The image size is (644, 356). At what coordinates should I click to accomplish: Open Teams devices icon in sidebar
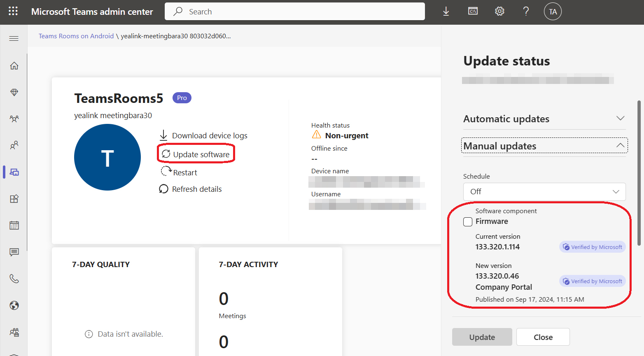point(14,172)
